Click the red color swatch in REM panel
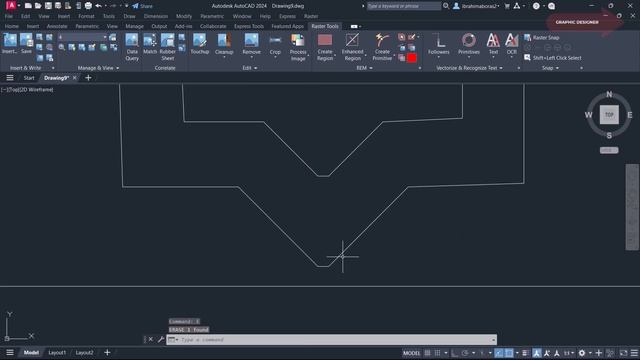The width and height of the screenshot is (640, 360). (412, 58)
